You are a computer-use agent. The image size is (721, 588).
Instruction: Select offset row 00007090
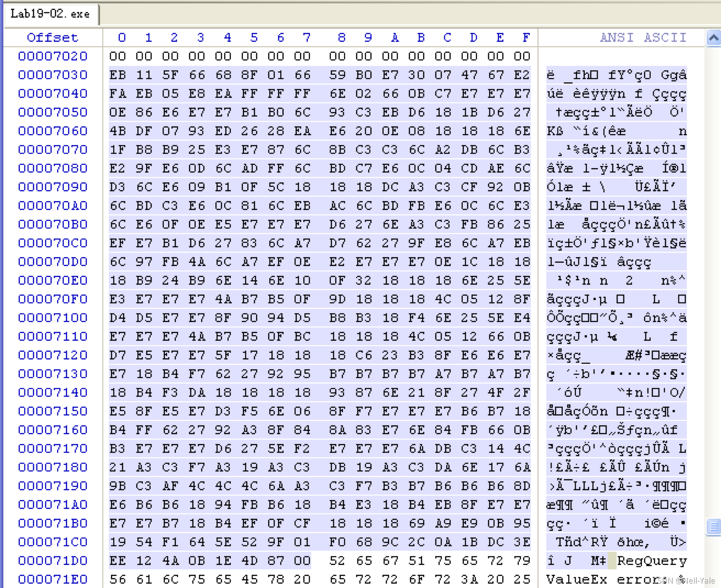click(53, 187)
